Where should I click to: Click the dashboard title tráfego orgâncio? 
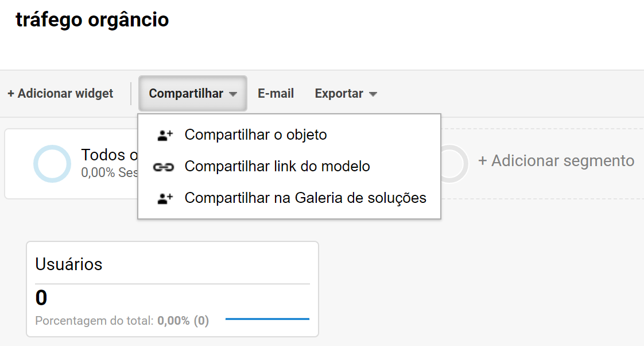pyautogui.click(x=92, y=20)
